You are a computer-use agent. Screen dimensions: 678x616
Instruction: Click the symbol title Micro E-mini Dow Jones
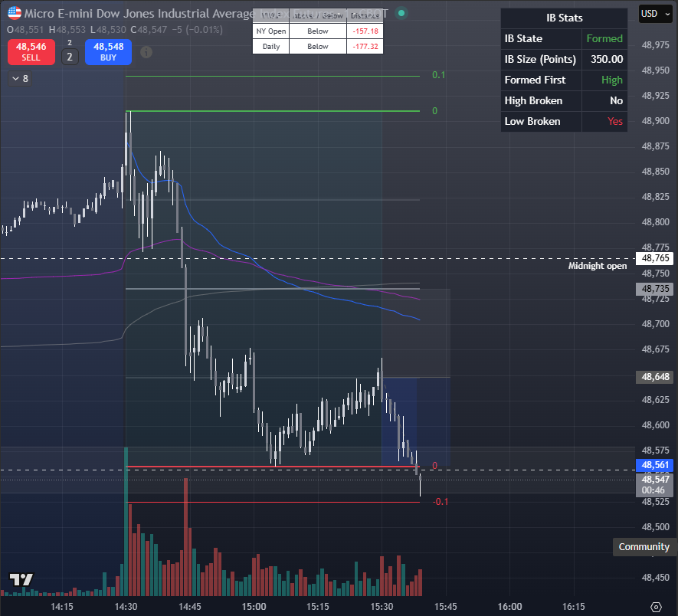(139, 14)
